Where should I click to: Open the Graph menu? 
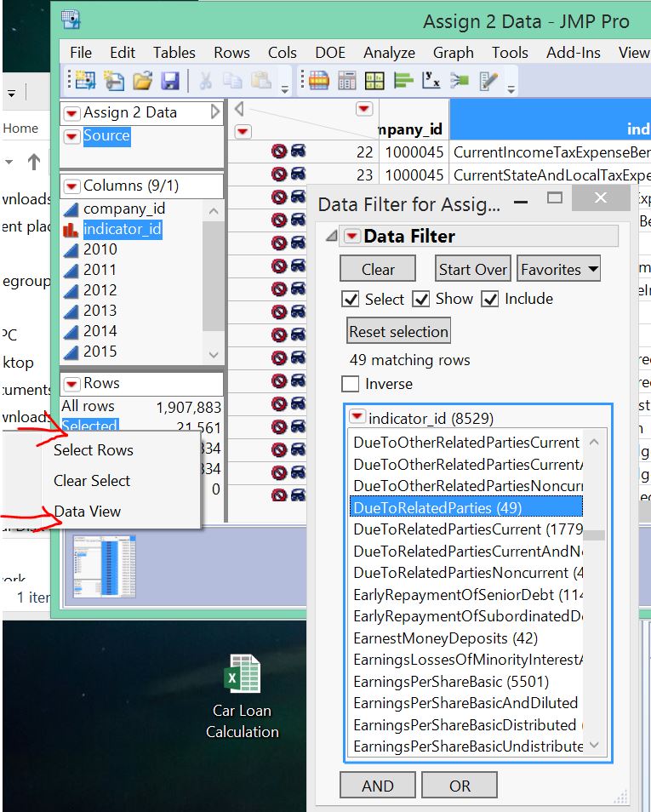pyautogui.click(x=454, y=53)
